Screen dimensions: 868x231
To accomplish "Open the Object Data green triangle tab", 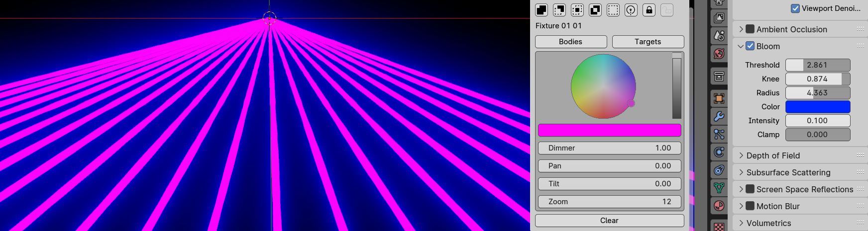I will [x=719, y=188].
